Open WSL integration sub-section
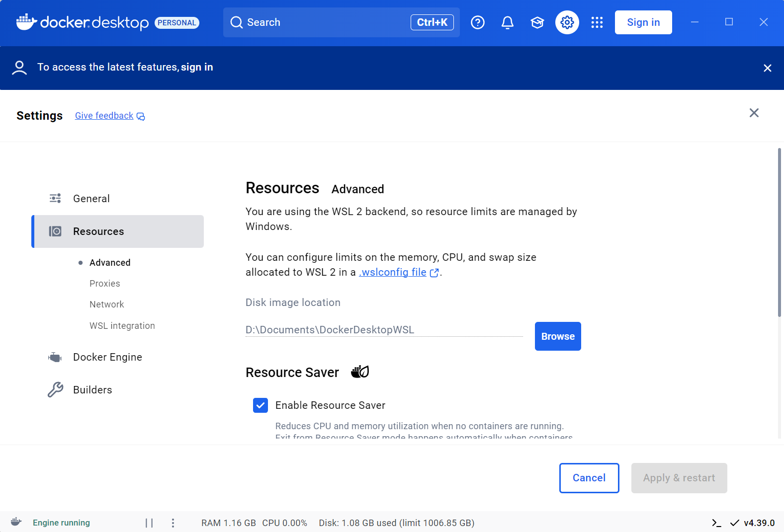Screen dimensions: 784x532 (x=122, y=325)
